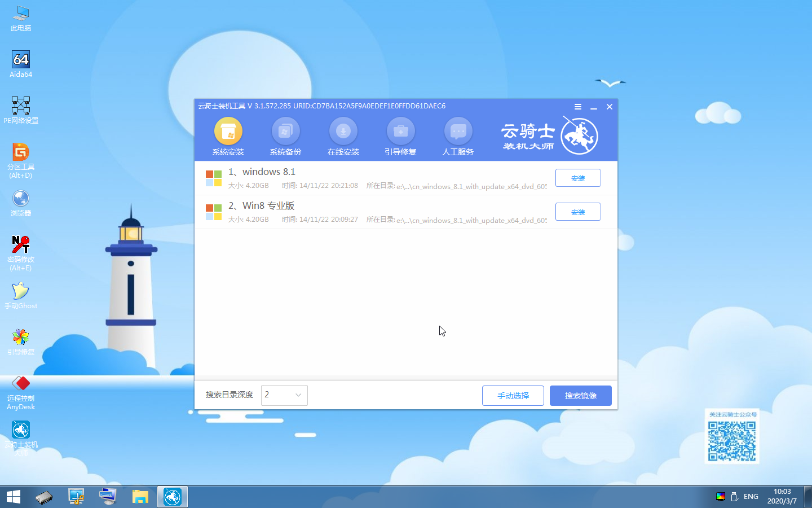The width and height of the screenshot is (812, 508).
Task: Click the PE网络设置 desktop icon
Action: [x=21, y=111]
